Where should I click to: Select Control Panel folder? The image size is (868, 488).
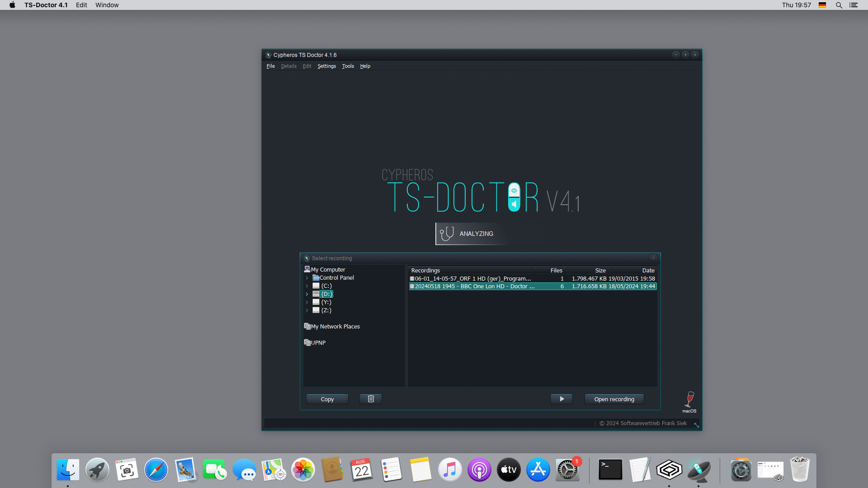click(x=333, y=278)
